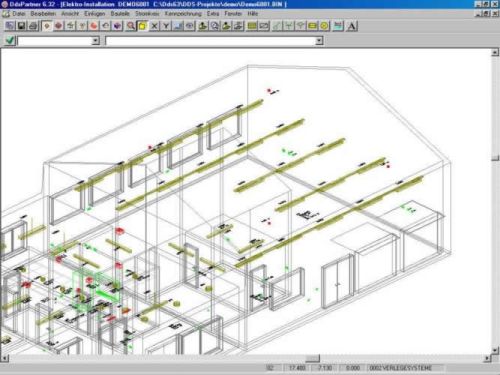Screen dimensions: 500x375
Task: Toggle the pressed orange diamond tool button
Action: tap(47, 26)
